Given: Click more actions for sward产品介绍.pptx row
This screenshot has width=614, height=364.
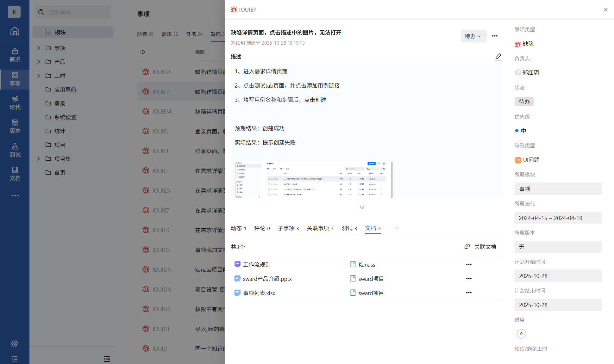Looking at the screenshot, I should 469,279.
